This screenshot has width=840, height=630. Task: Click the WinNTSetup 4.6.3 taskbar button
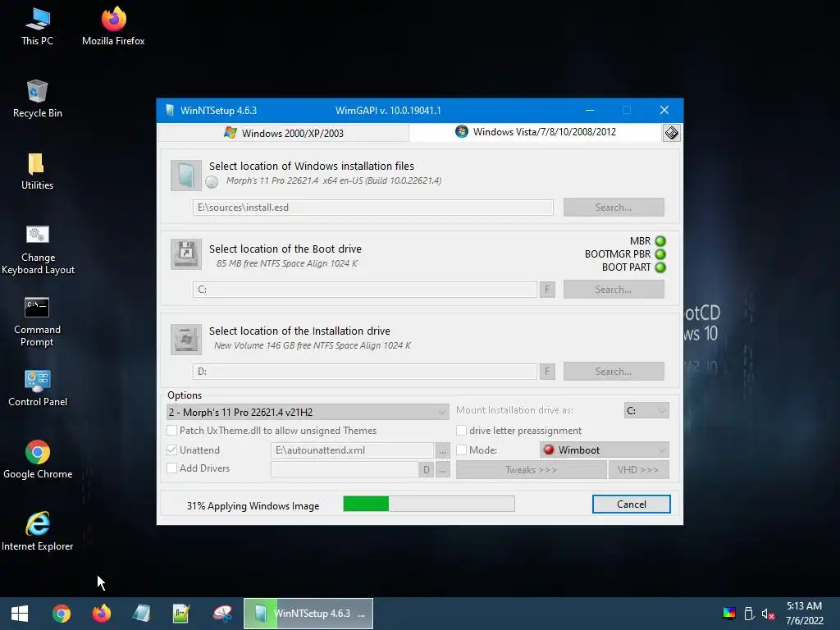(308, 614)
